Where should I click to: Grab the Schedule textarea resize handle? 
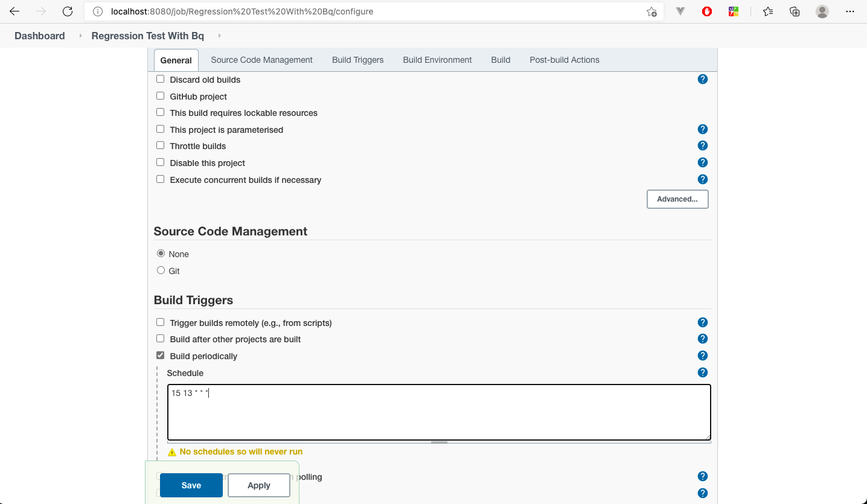pos(439,442)
